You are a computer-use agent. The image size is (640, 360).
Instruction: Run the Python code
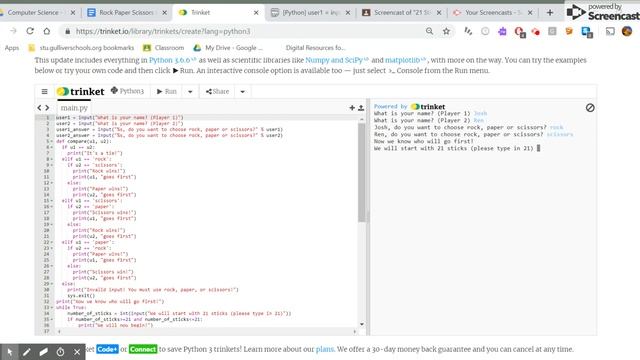click(167, 91)
